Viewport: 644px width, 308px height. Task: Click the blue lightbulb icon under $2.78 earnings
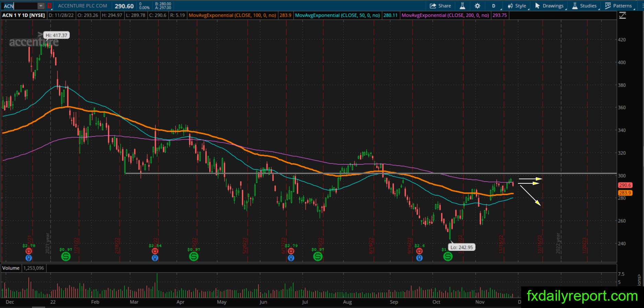(x=29, y=258)
